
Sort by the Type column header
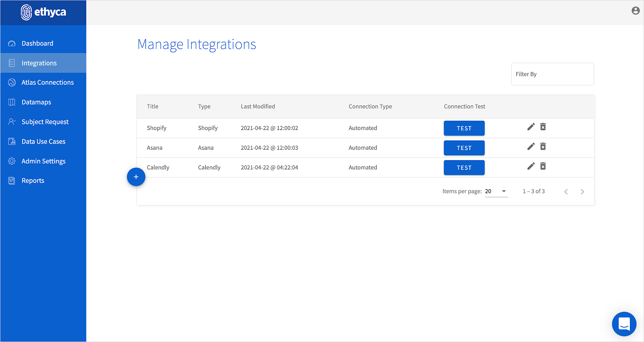coord(204,107)
